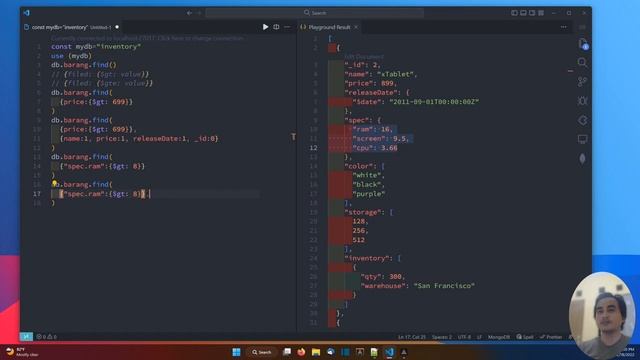
Task: Change indentation via Spaces: 2
Action: pos(442,337)
